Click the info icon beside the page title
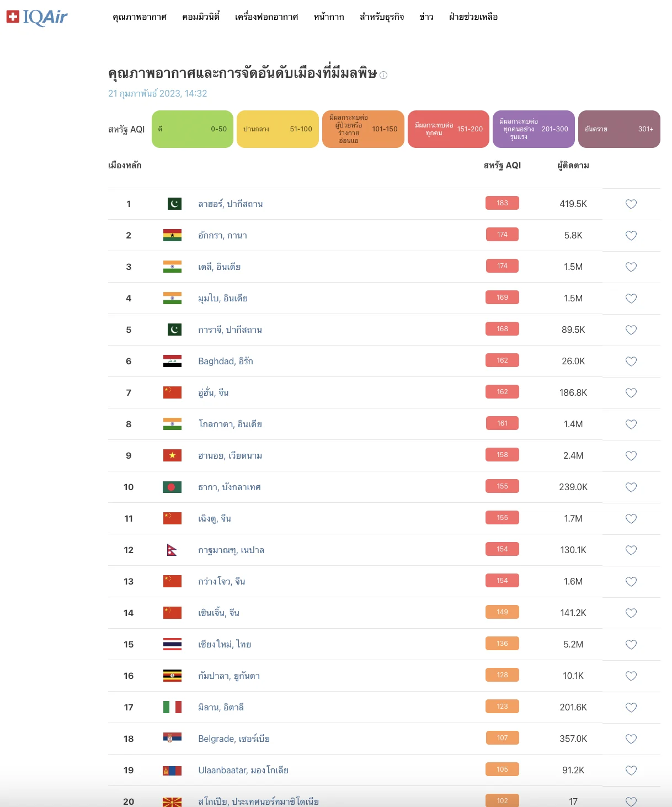This screenshot has width=672, height=807. 383,75
